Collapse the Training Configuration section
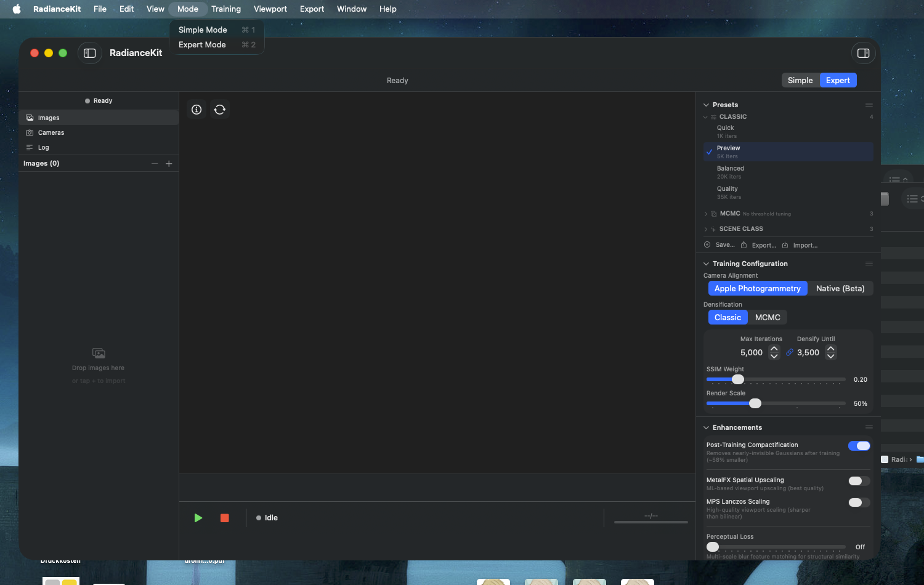Image resolution: width=924 pixels, height=585 pixels. pyautogui.click(x=706, y=264)
